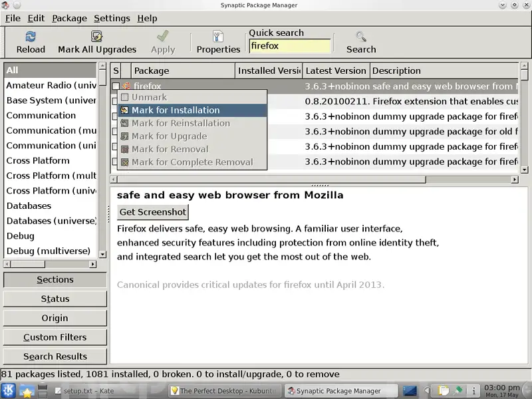The height and width of the screenshot is (399, 532).
Task: Click the Synaptic Package Manager taskbar entry
Action: point(341,391)
